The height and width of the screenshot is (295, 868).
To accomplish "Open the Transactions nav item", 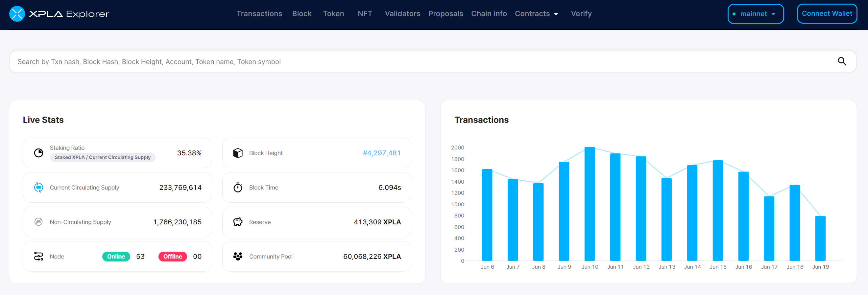I will tap(259, 14).
